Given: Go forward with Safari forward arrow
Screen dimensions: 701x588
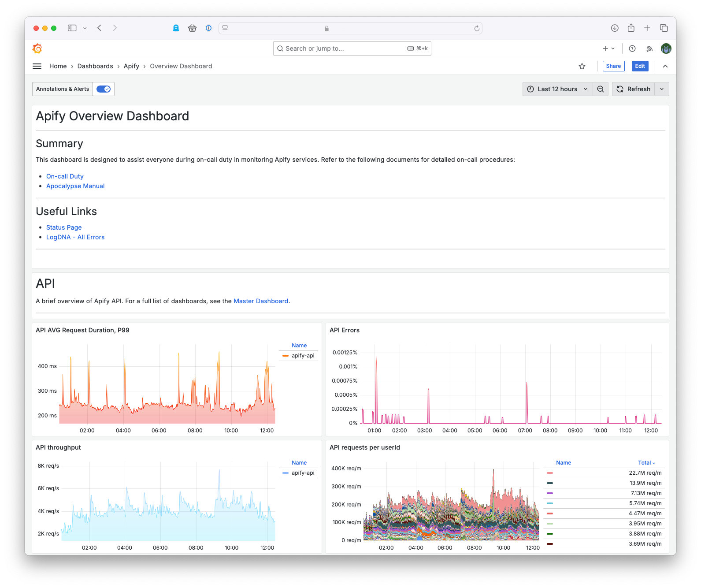Looking at the screenshot, I should pyautogui.click(x=115, y=28).
